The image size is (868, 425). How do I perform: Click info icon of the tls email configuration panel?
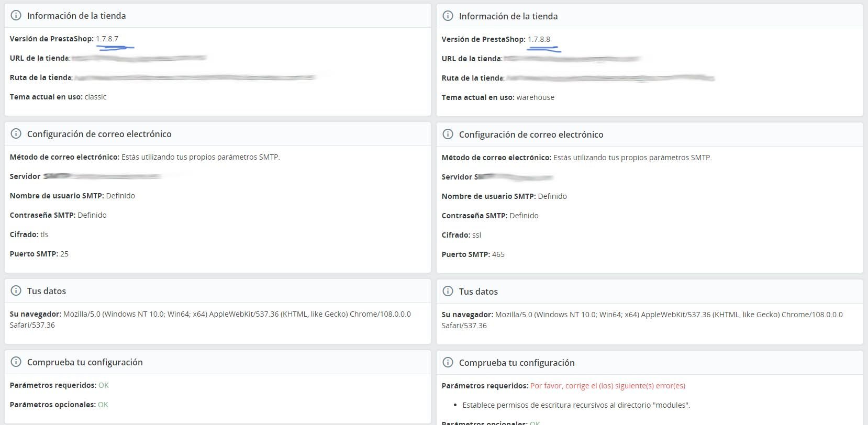click(x=16, y=134)
